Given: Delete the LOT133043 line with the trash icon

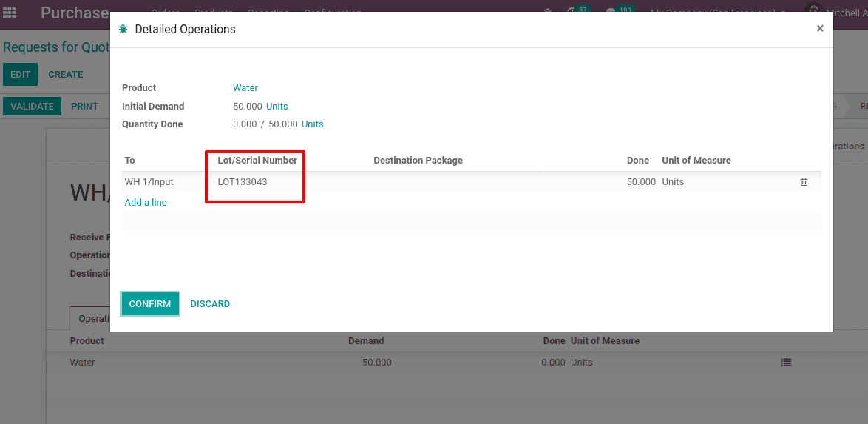Looking at the screenshot, I should (804, 182).
